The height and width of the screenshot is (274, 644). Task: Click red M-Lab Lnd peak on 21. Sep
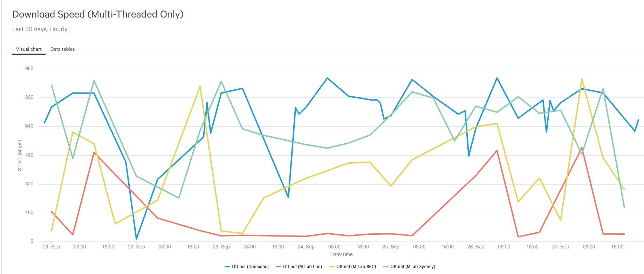(x=94, y=152)
